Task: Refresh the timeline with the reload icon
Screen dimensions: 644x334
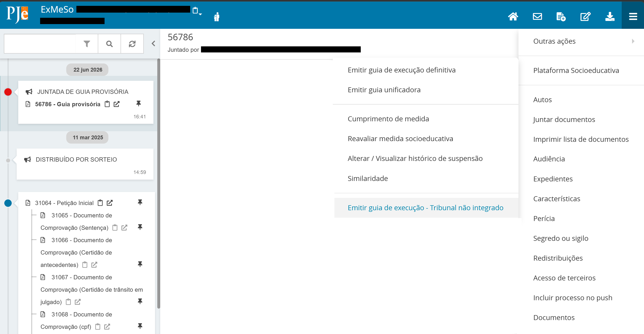Action: (132, 44)
